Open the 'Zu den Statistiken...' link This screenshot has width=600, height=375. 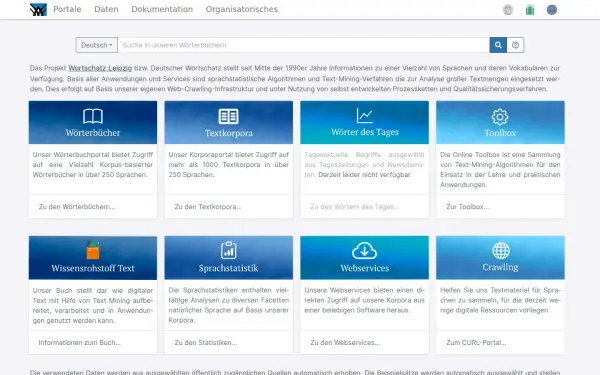(206, 342)
